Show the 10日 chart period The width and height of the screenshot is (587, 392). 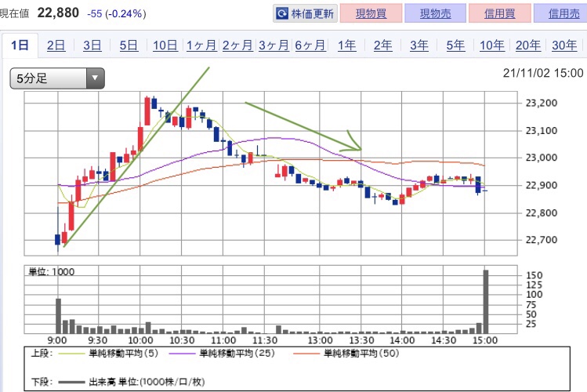[x=165, y=45]
